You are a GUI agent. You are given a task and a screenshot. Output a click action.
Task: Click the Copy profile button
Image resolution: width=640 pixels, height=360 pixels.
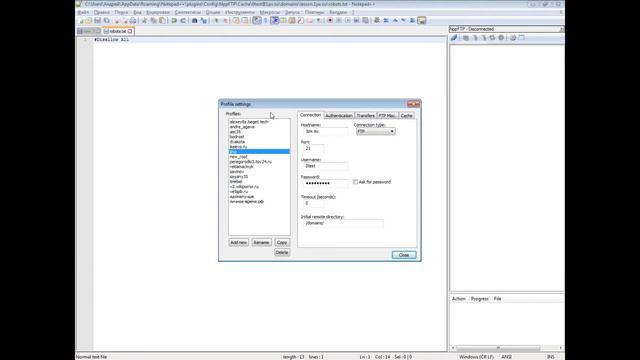pos(282,242)
